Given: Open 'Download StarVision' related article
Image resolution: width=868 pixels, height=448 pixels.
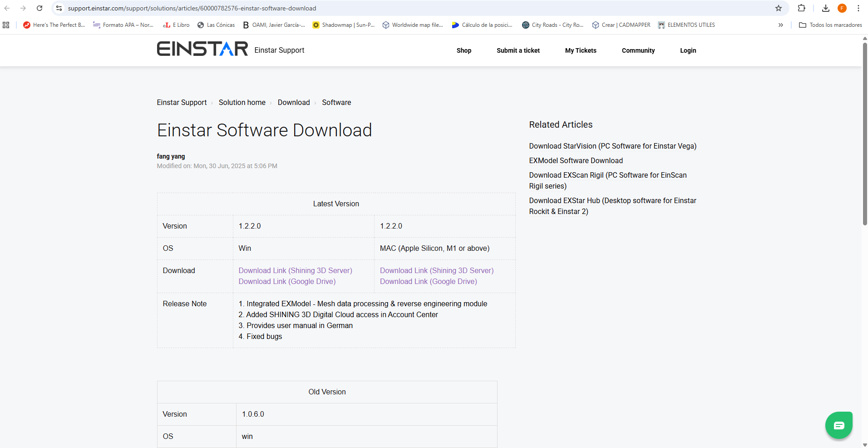Looking at the screenshot, I should point(613,146).
